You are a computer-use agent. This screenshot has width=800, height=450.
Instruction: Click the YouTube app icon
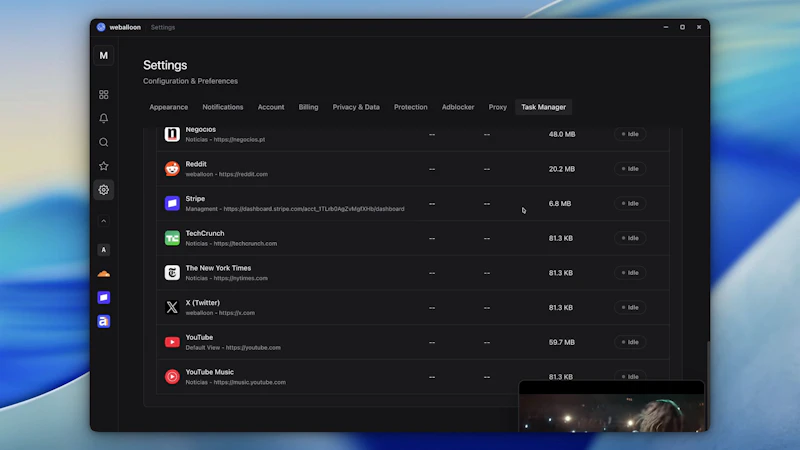pyautogui.click(x=172, y=342)
